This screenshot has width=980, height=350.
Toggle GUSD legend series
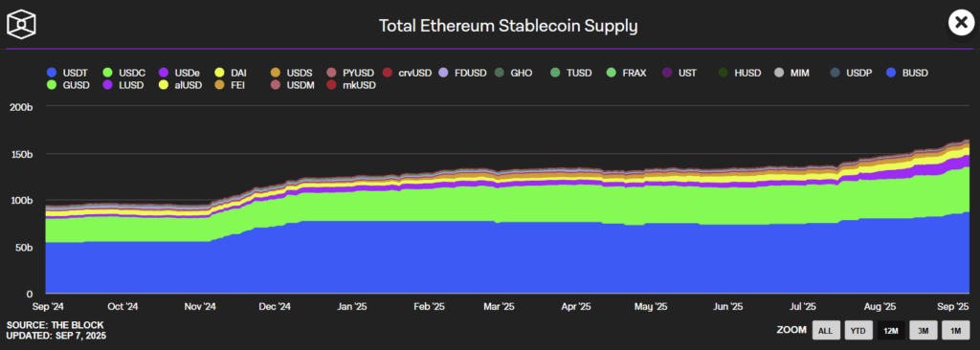(68, 84)
